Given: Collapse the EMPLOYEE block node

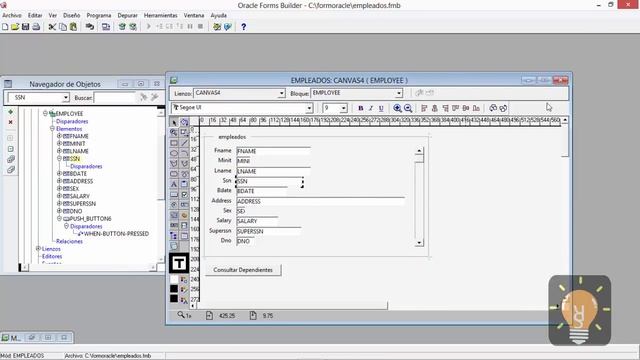Looking at the screenshot, I should pos(45,113).
